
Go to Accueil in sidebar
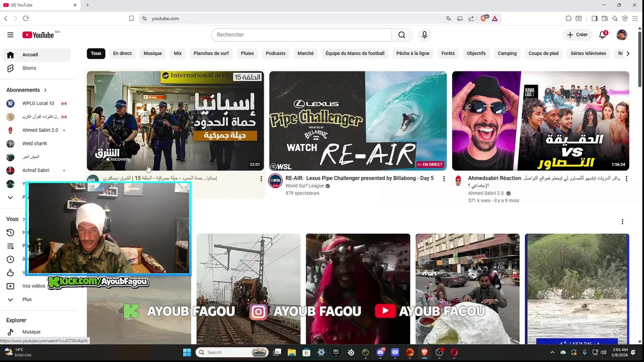pyautogui.click(x=37, y=55)
